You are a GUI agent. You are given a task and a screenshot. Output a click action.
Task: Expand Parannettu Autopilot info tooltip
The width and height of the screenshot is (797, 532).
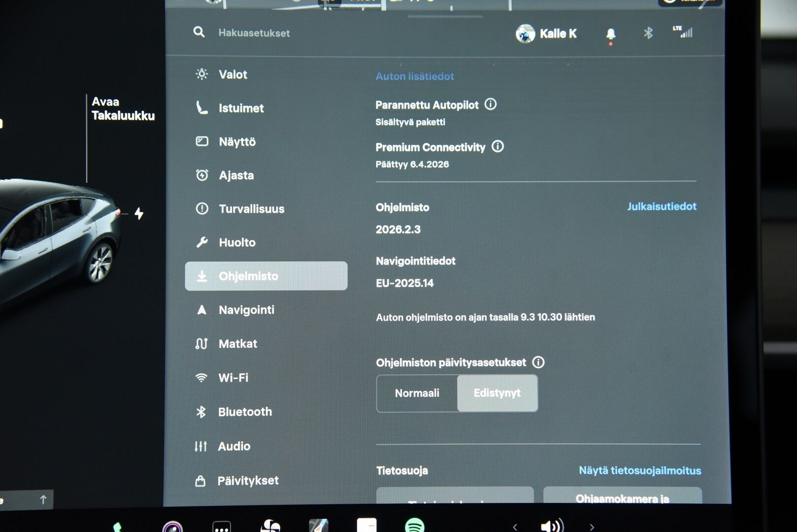(490, 104)
